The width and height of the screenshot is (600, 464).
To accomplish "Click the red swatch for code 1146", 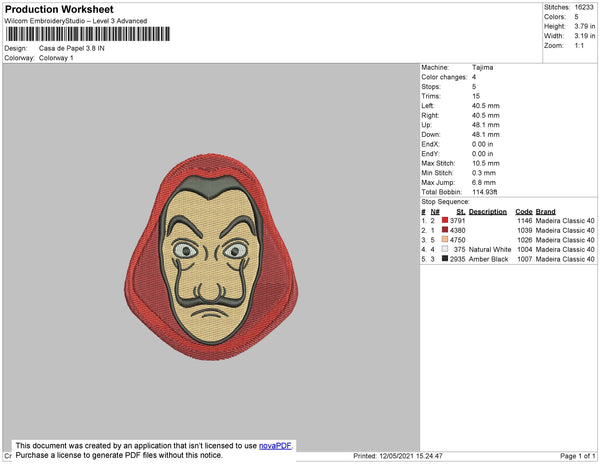I will point(445,221).
